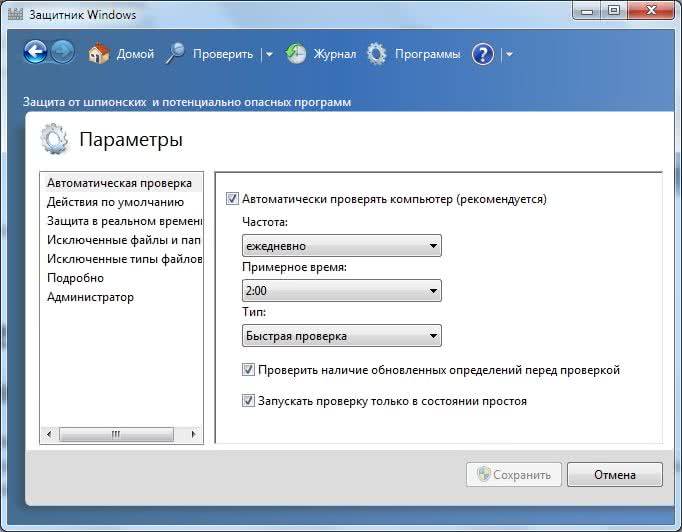
Task: Select Исключенные типы файлов option
Action: pos(122,259)
